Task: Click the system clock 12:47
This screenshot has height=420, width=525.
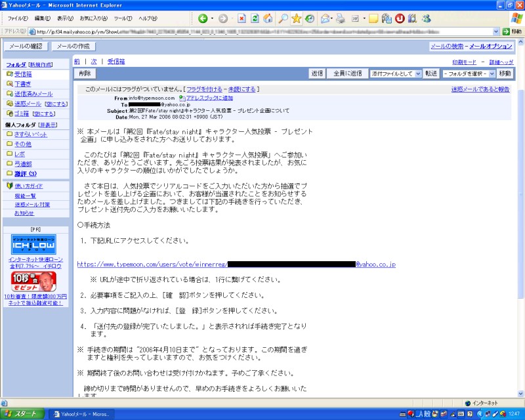Action: [514, 414]
